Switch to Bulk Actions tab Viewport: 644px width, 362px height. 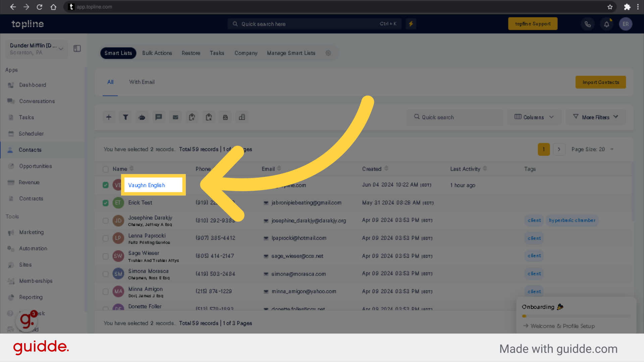(x=157, y=53)
